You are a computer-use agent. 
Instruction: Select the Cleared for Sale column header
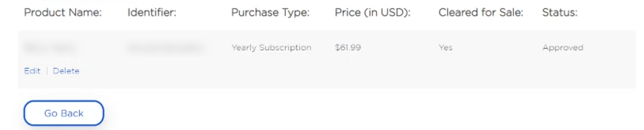point(481,12)
